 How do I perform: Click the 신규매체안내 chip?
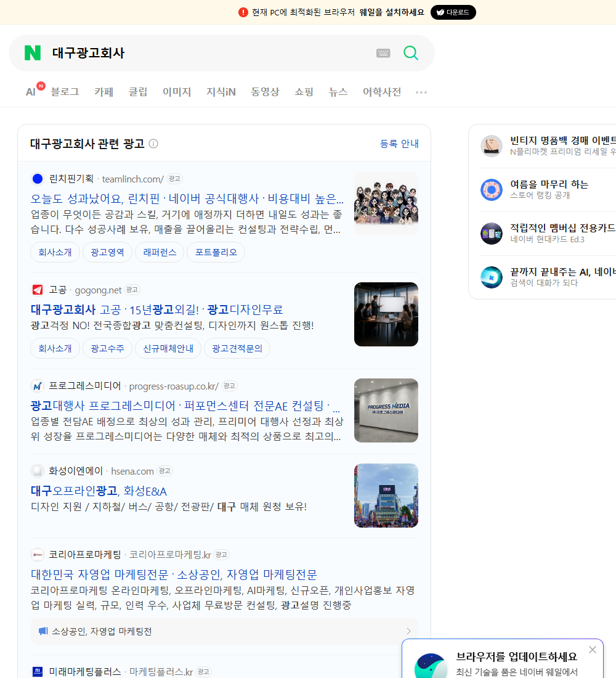pyautogui.click(x=168, y=348)
